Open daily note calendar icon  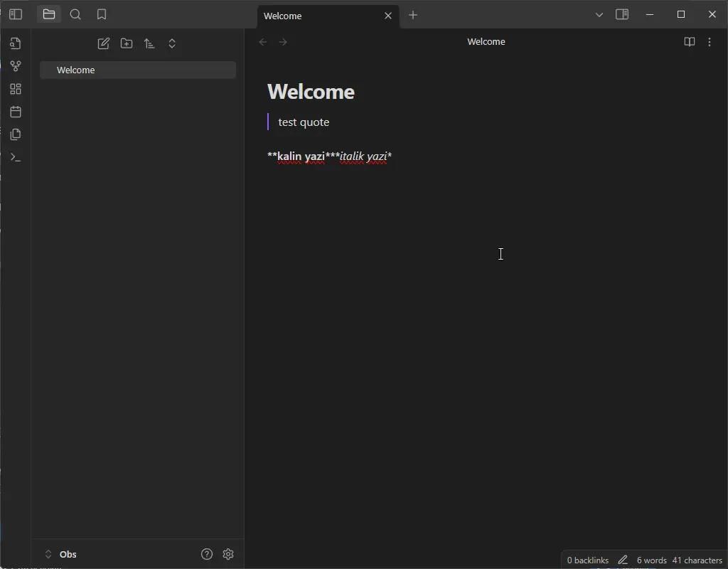(16, 112)
